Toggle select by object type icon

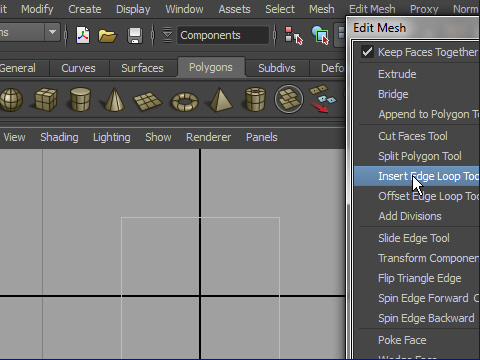click(320, 35)
